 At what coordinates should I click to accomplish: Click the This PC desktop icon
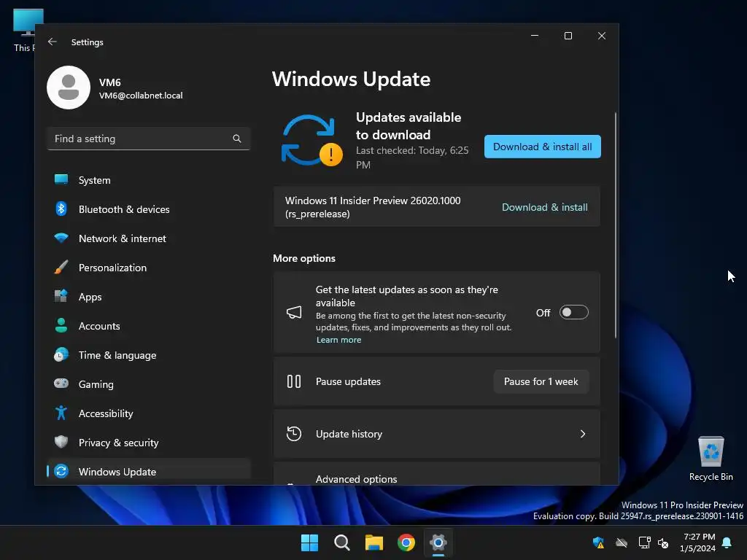pyautogui.click(x=24, y=30)
